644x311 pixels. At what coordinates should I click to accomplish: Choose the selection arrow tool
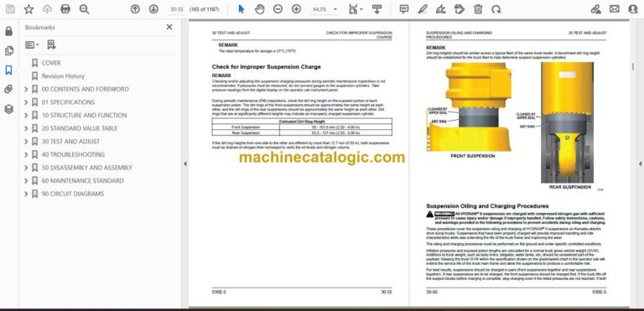pyautogui.click(x=241, y=9)
